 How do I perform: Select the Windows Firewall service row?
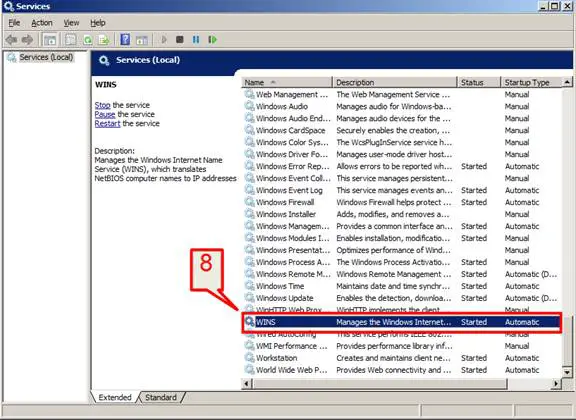(402, 202)
